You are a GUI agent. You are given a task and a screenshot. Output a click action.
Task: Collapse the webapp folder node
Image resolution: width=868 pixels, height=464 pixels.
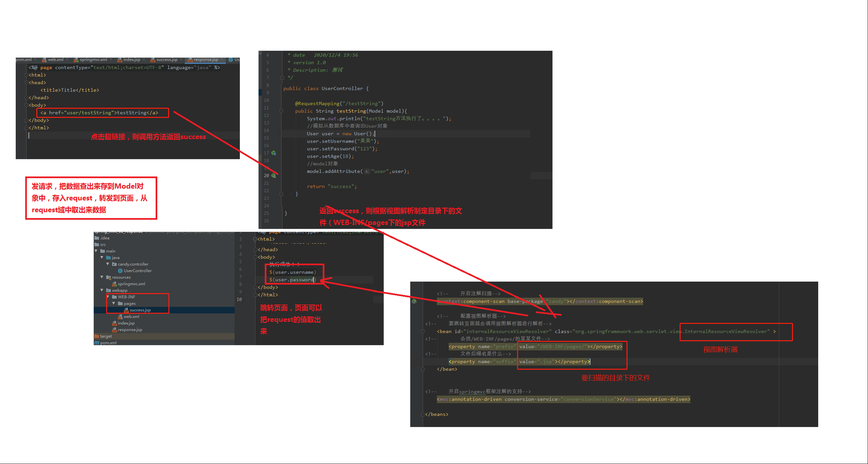click(x=102, y=290)
